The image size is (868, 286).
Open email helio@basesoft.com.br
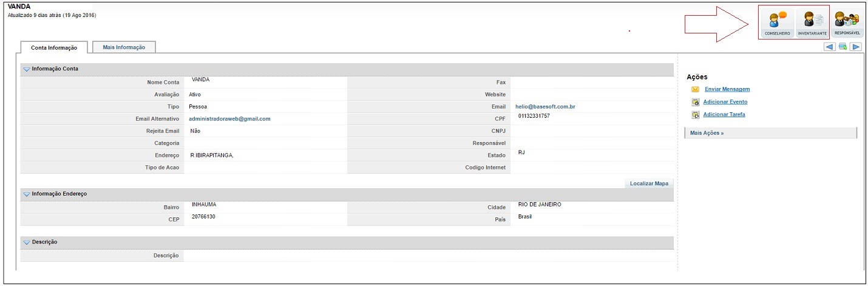pyautogui.click(x=545, y=106)
